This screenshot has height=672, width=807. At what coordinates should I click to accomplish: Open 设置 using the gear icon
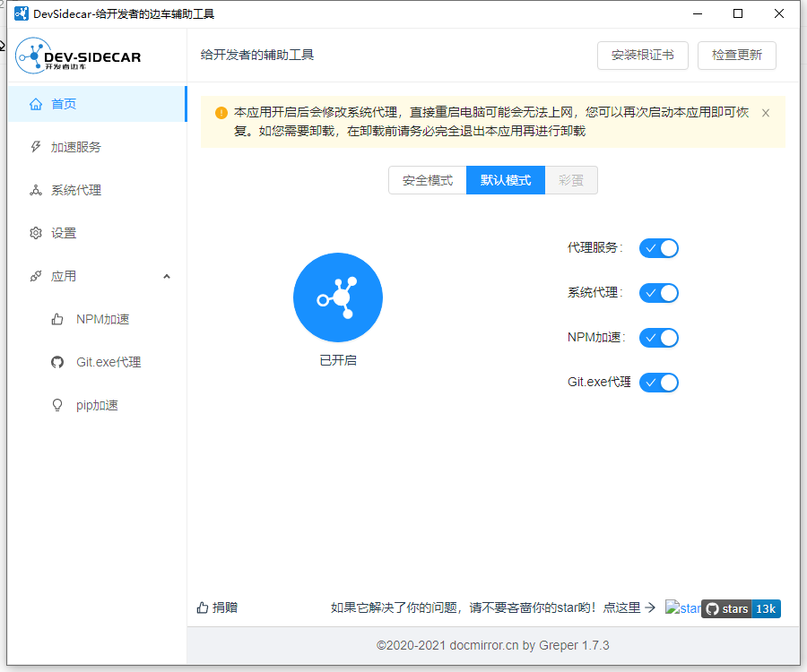click(x=34, y=232)
